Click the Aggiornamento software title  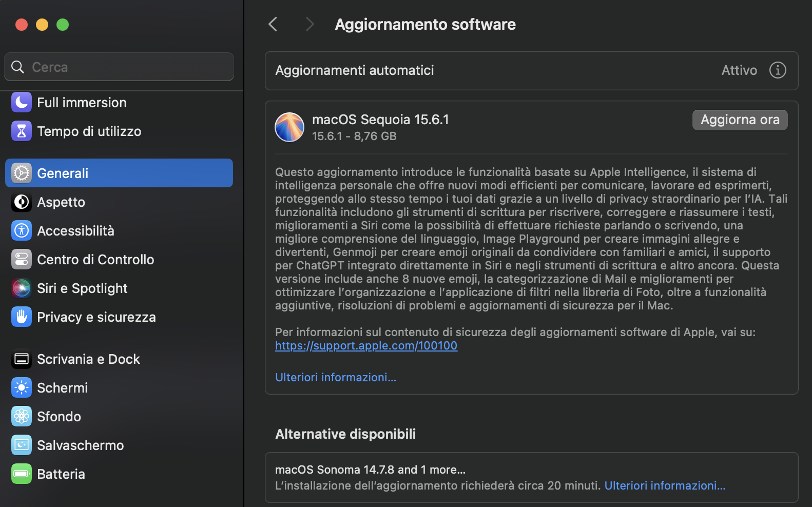pos(425,25)
